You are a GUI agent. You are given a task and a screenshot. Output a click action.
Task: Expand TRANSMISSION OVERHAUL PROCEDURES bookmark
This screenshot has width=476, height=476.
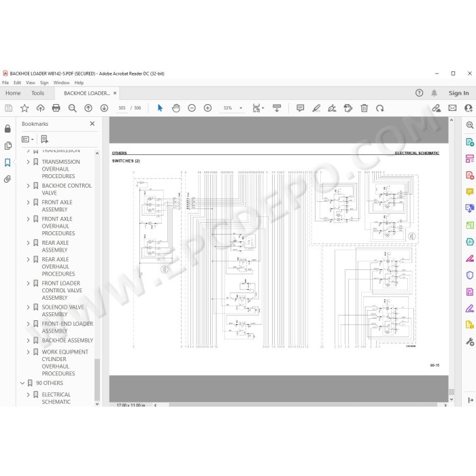29,162
